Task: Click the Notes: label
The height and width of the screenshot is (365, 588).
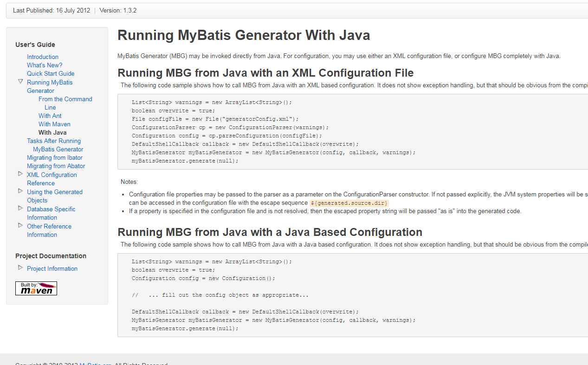Action: click(x=129, y=182)
